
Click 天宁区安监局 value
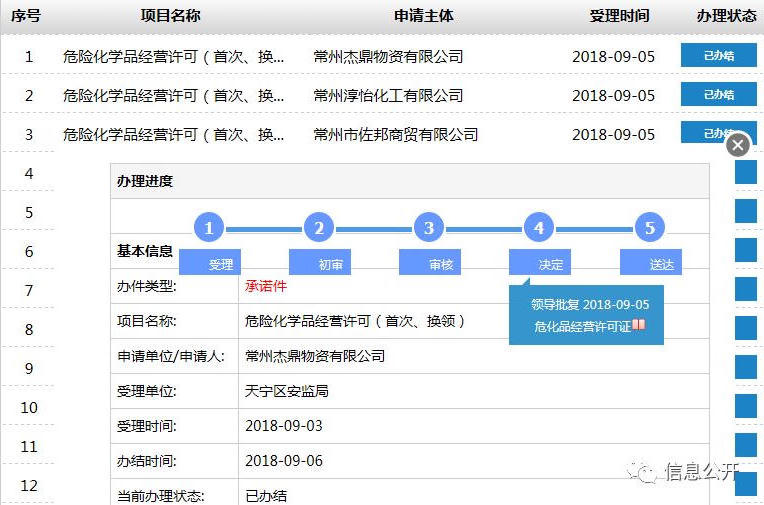(x=286, y=391)
